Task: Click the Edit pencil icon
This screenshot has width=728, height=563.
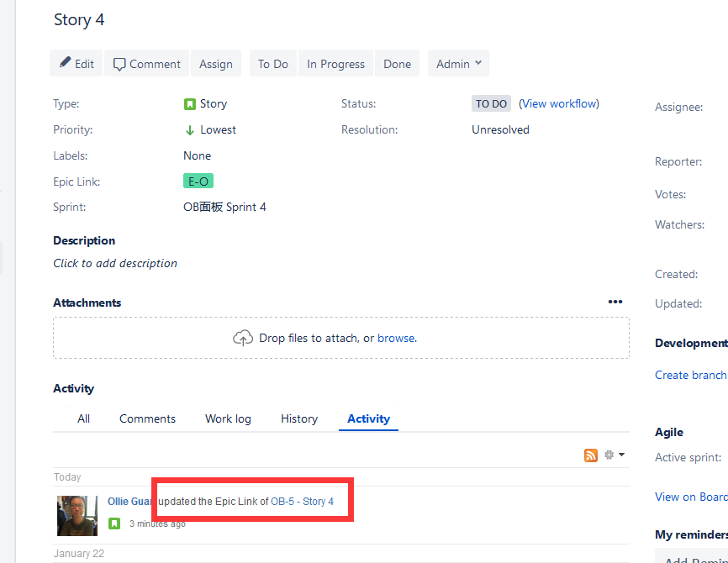Action: point(66,63)
